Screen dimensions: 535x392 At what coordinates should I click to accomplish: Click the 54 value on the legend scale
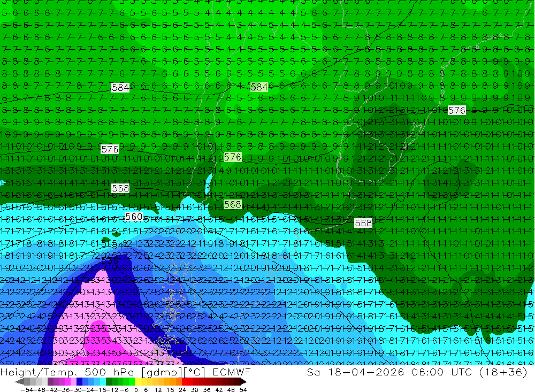pos(243,390)
